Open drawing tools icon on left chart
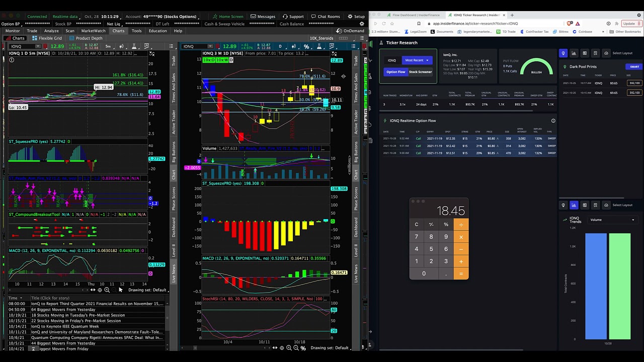 click(146, 46)
